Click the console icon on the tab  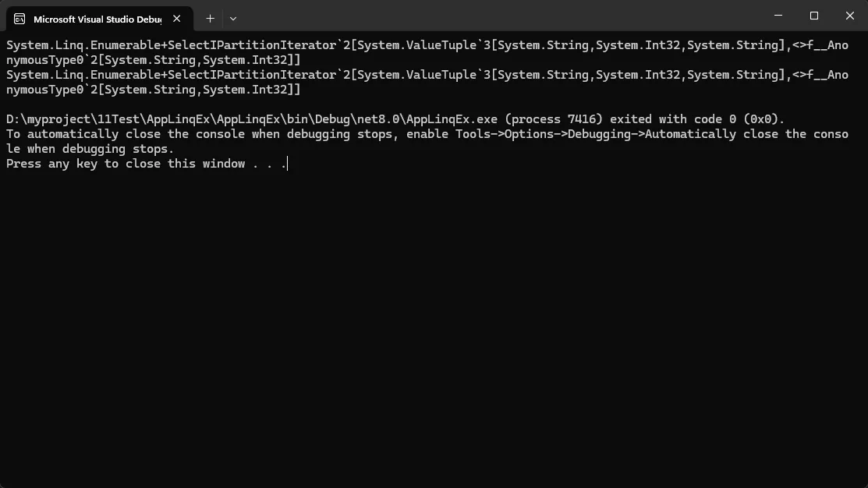click(20, 19)
